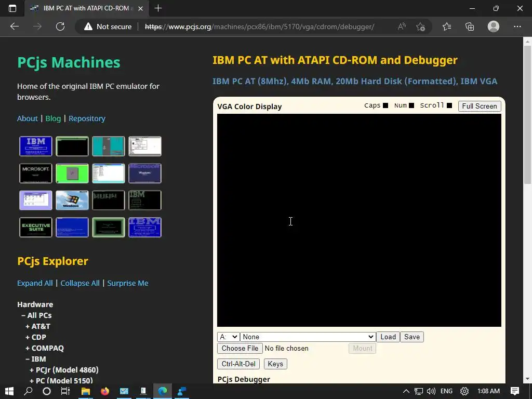
Task: Open the Favorites list icon
Action: [x=447, y=26]
